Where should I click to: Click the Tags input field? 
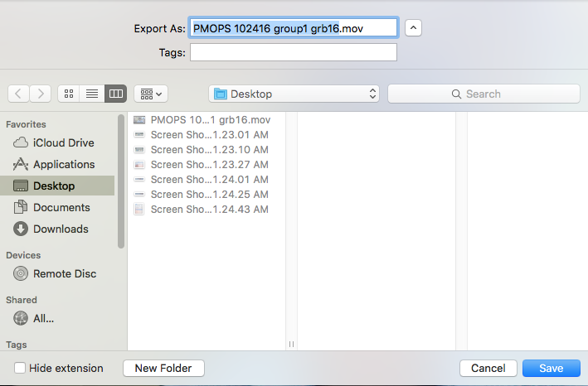point(294,52)
